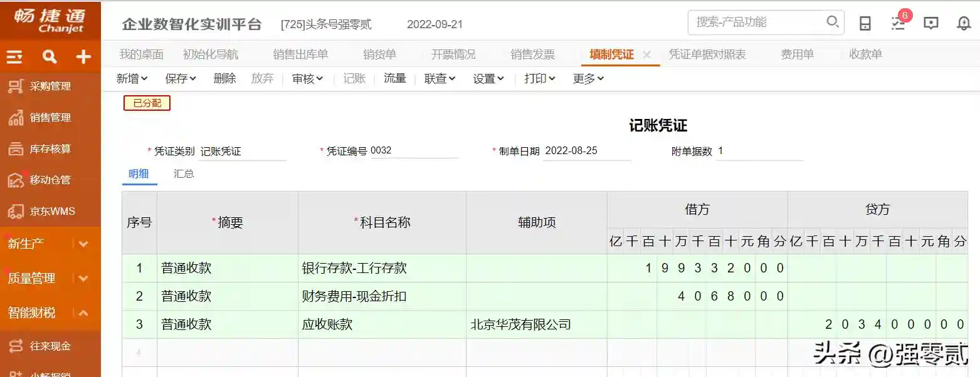Viewport: 980px width, 377px height.
Task: Click the plus icon in sidebar header
Action: click(83, 57)
